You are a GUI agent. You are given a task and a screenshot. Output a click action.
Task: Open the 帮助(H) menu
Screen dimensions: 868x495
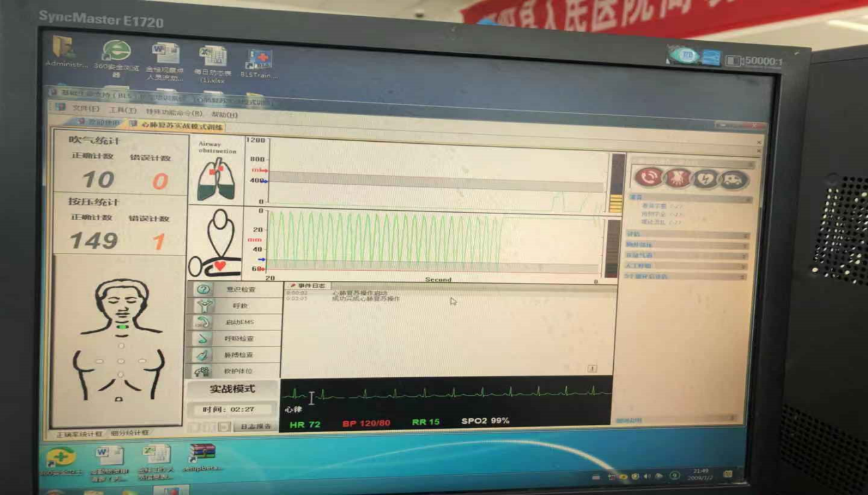(224, 114)
